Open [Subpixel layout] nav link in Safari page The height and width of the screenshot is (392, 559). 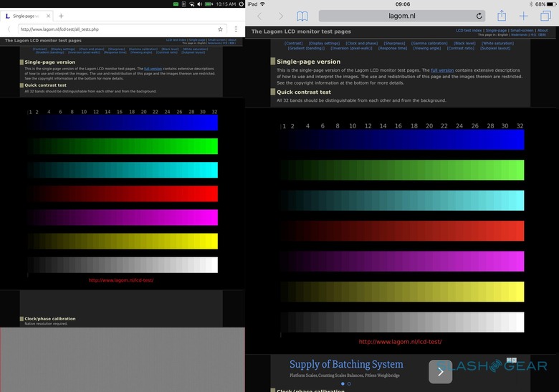click(x=495, y=48)
